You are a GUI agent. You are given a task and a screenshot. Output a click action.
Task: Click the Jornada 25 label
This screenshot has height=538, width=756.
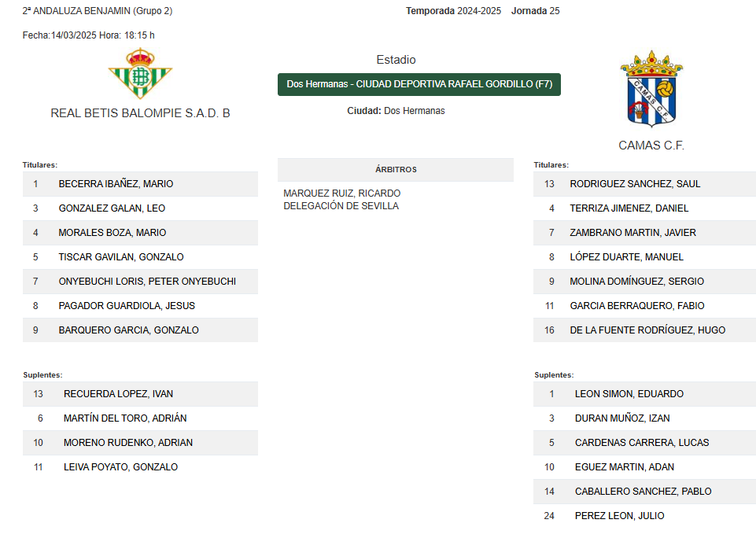(535, 11)
